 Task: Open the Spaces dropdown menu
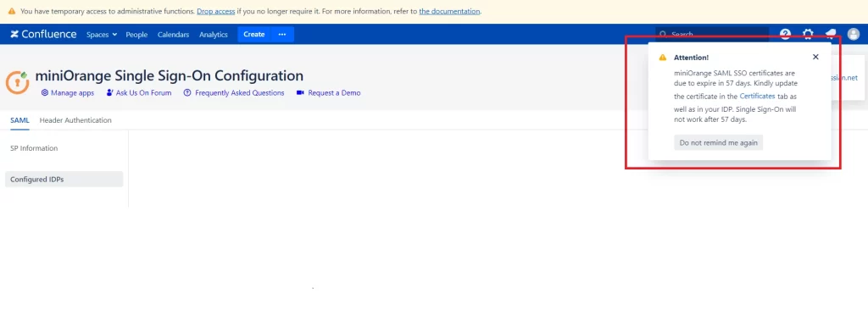[x=102, y=34]
